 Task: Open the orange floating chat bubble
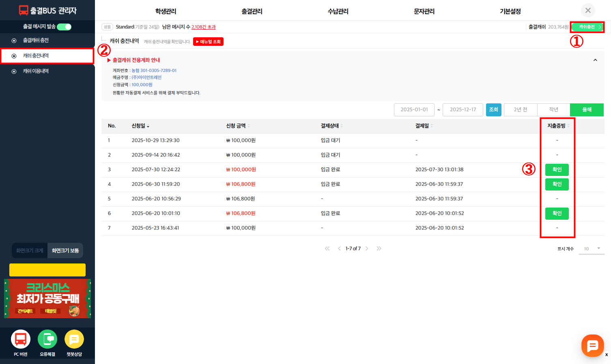point(592,345)
